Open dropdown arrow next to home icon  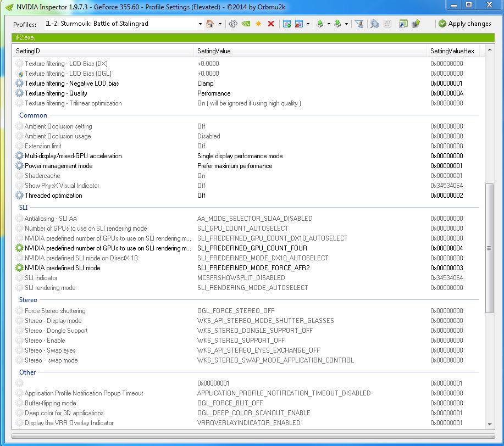pos(220,24)
